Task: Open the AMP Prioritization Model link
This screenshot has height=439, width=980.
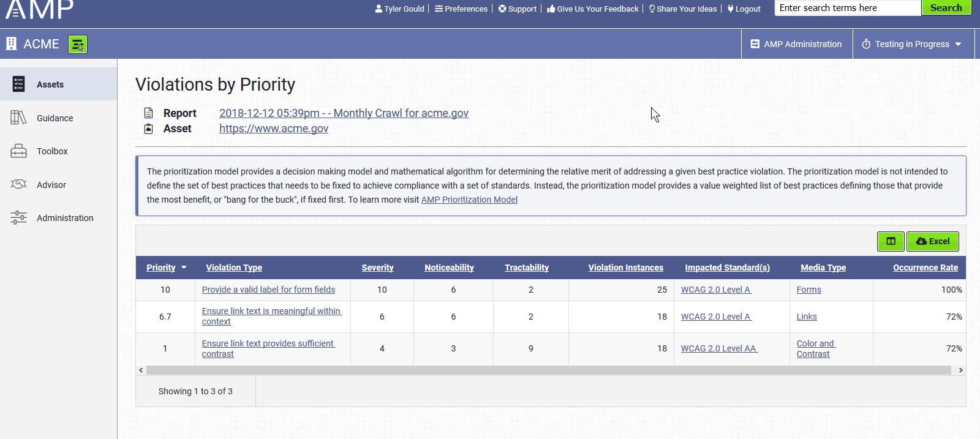Action: [469, 200]
